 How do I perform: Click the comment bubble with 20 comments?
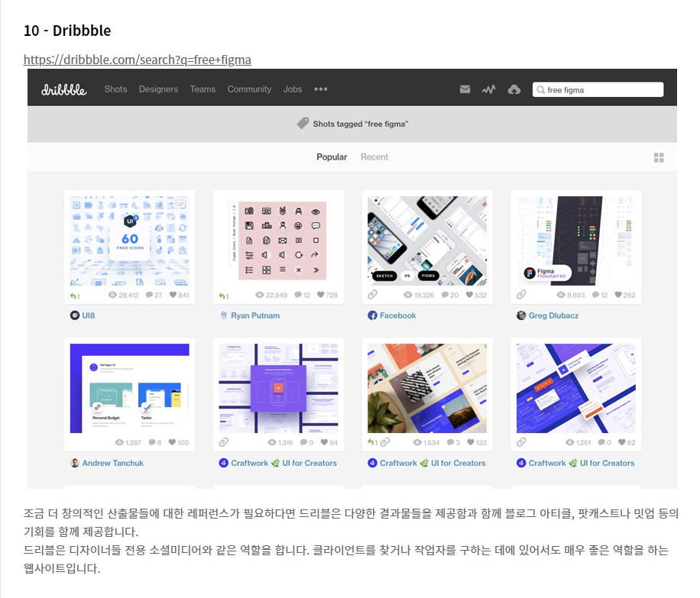445,295
